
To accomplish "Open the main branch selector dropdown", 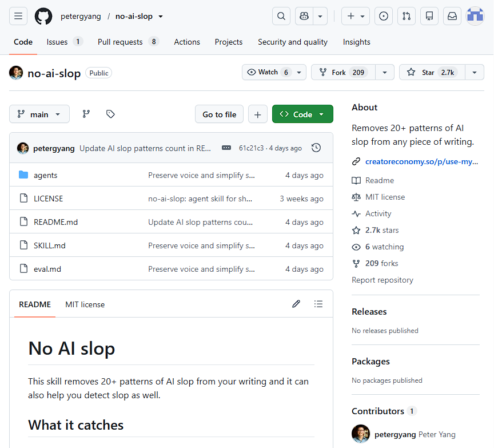I will 39,114.
